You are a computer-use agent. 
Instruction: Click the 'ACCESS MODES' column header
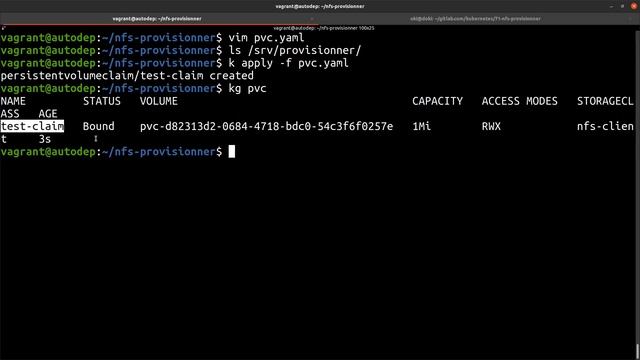tap(520, 101)
